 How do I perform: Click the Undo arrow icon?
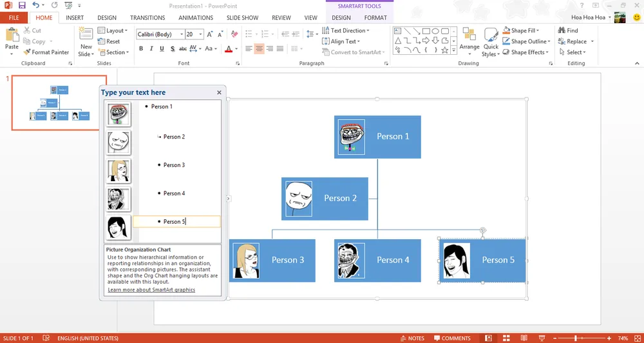point(35,6)
